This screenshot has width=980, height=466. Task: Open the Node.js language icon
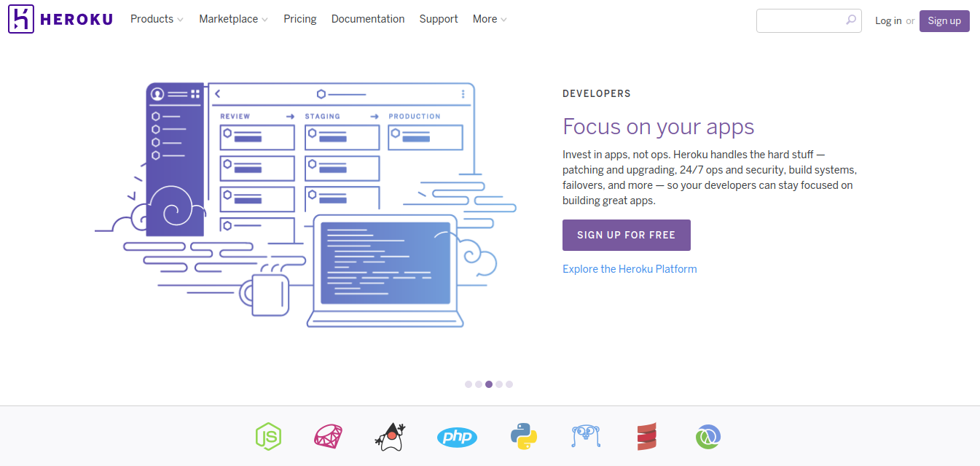click(x=268, y=436)
